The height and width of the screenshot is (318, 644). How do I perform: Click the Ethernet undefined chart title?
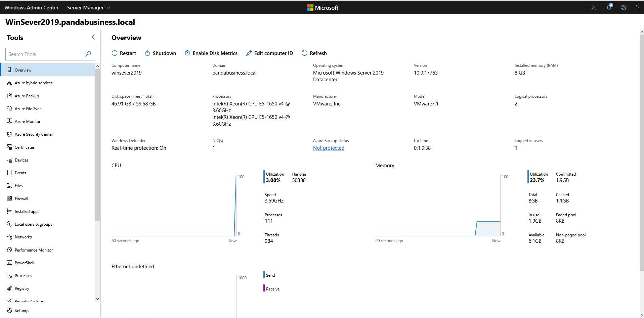(133, 266)
